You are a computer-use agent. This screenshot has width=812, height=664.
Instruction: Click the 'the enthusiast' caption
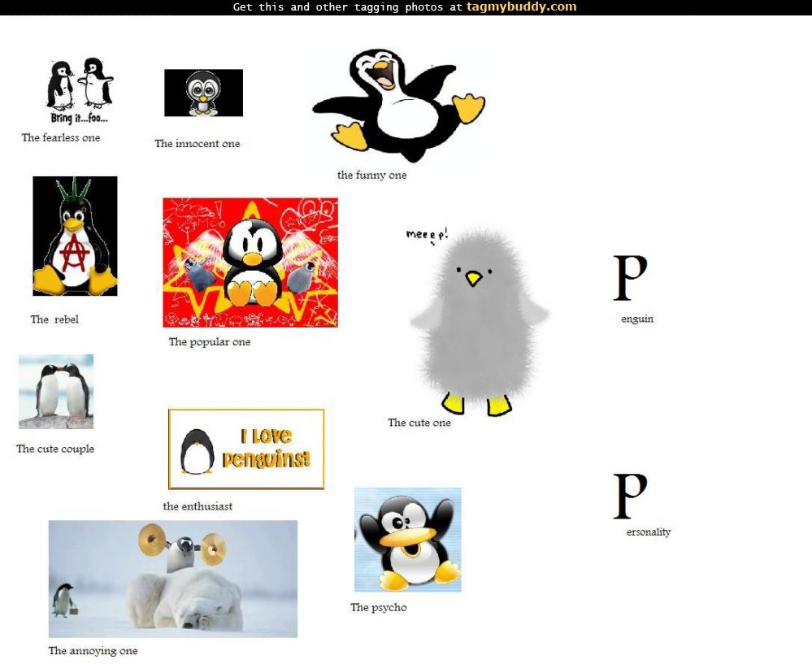point(198,506)
